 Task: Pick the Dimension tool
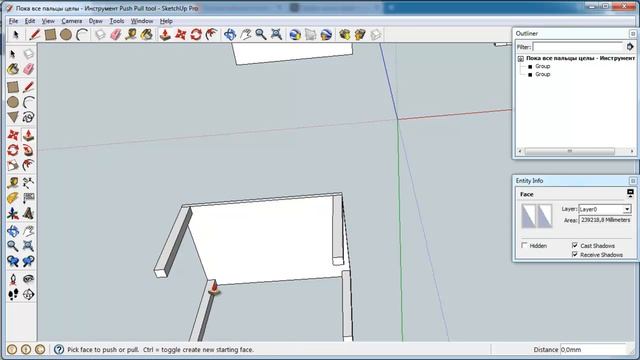(28, 182)
